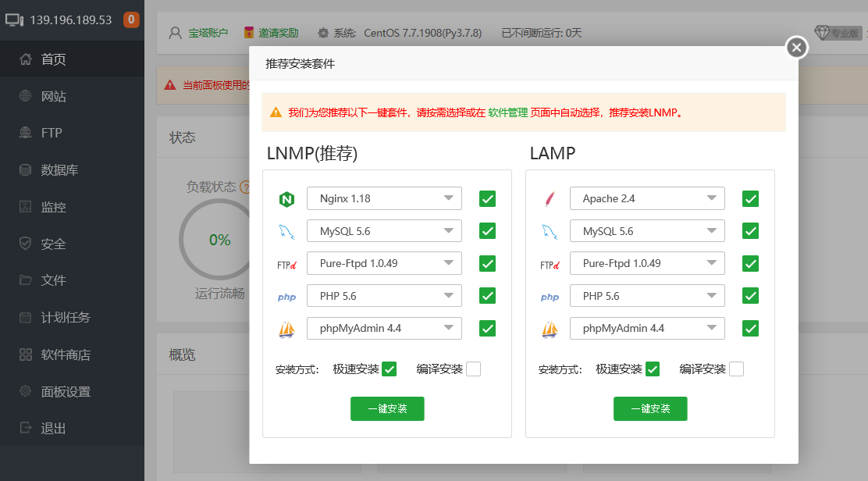Open 面板设置 in the sidebar menu
The width and height of the screenshot is (868, 481).
[x=72, y=391]
